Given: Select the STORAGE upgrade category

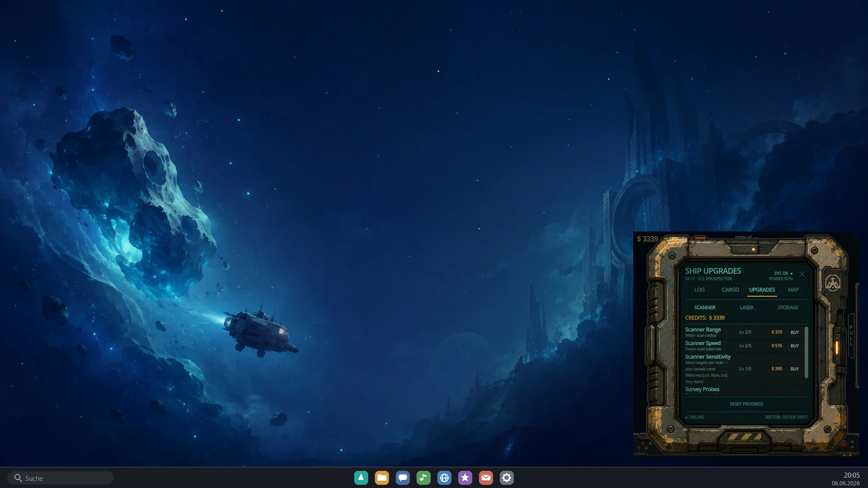Looking at the screenshot, I should click(x=788, y=308).
